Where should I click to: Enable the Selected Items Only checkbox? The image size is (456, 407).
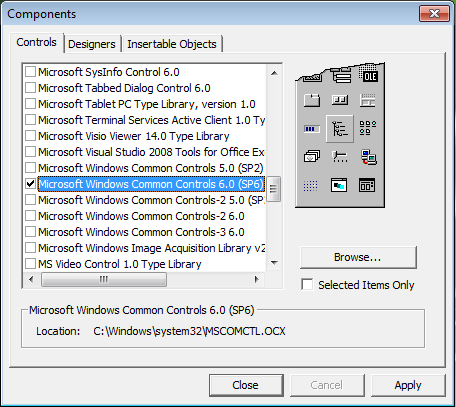[x=307, y=285]
